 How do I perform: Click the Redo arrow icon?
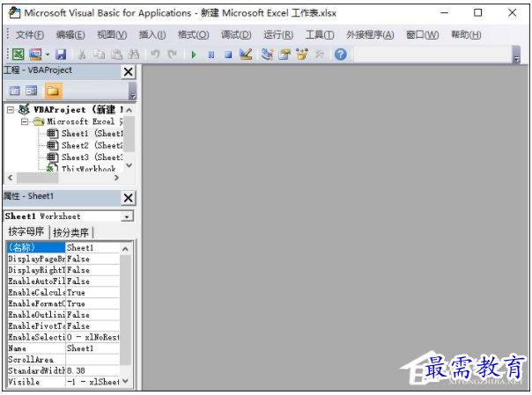[x=173, y=55]
